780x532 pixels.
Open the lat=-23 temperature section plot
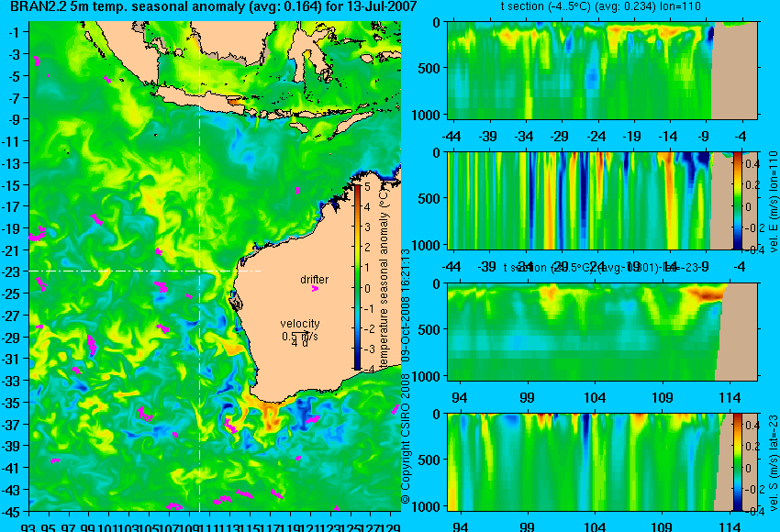click(602, 332)
